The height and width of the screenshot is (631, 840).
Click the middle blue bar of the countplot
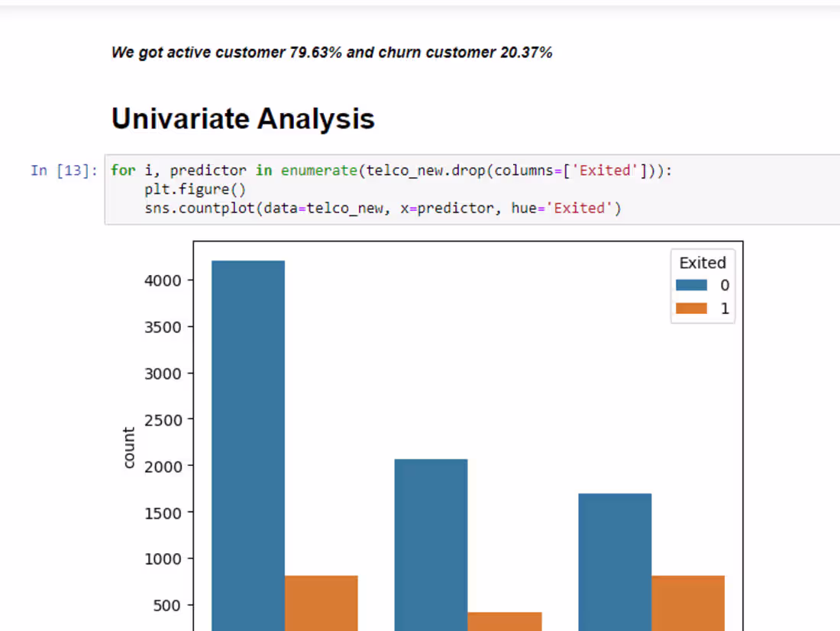pos(431,542)
